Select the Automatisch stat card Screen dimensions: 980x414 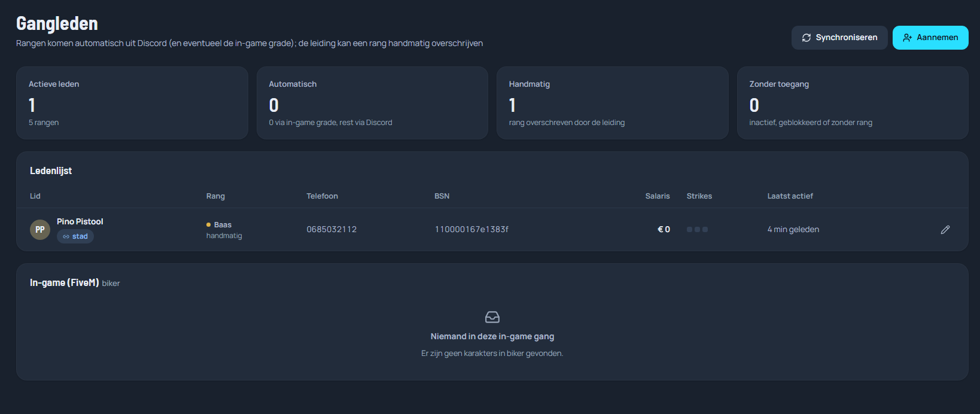tap(372, 103)
